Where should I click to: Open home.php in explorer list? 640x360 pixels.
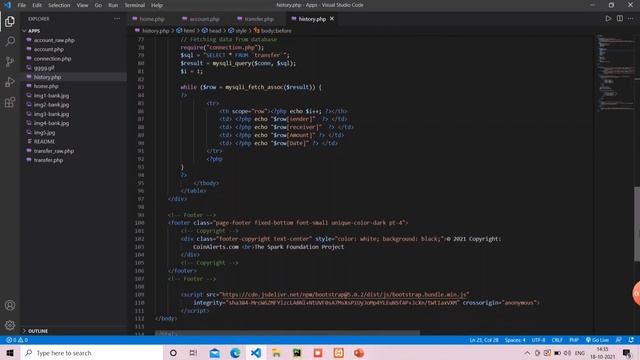[46, 87]
